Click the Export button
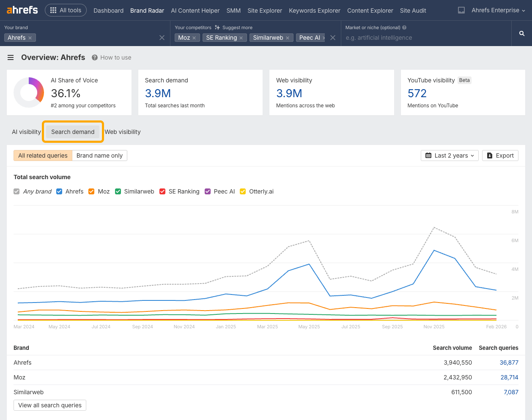This screenshot has height=420, width=532. pyautogui.click(x=500, y=155)
